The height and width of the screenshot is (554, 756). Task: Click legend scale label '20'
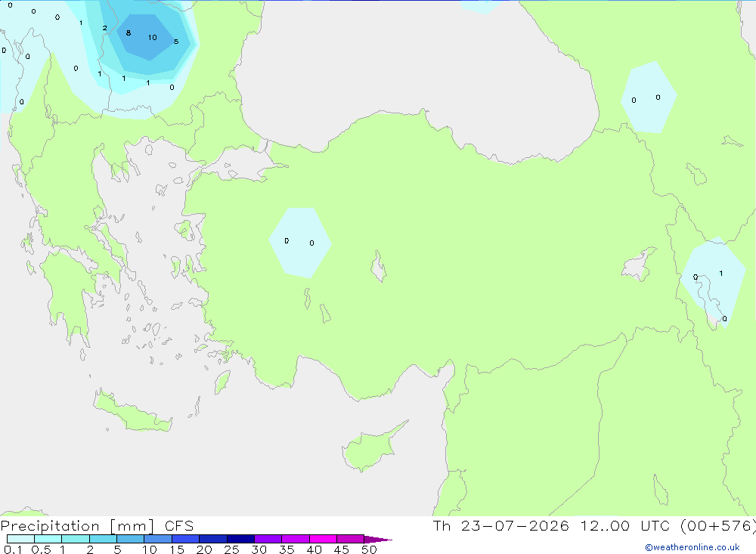204,549
